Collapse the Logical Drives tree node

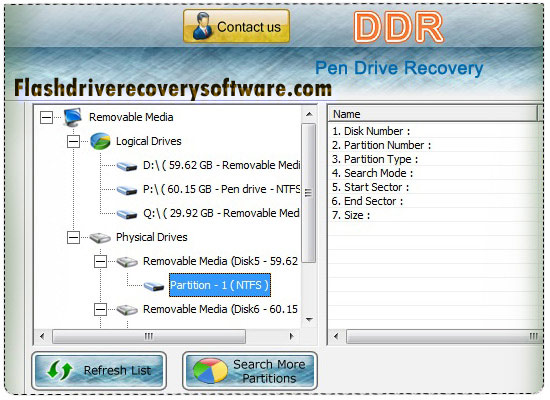tap(73, 141)
